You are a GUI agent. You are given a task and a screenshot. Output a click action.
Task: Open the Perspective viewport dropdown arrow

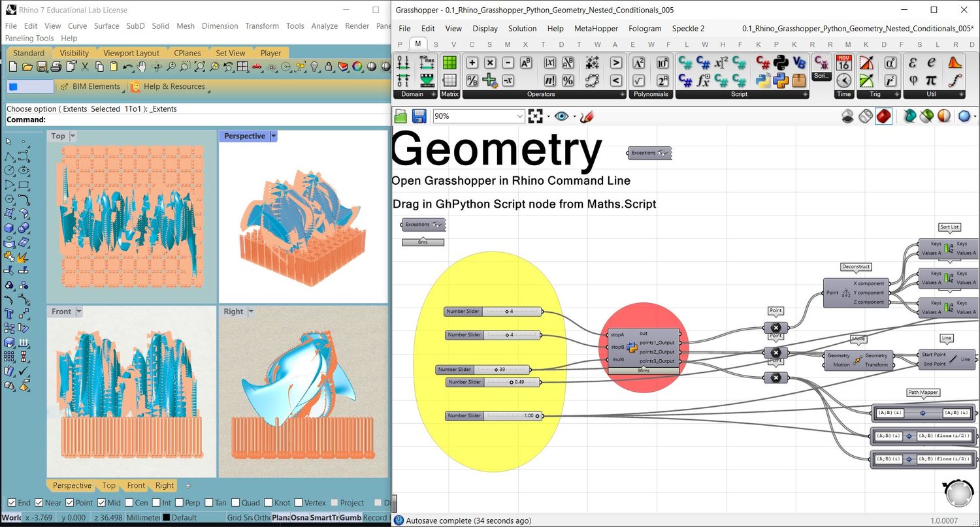[x=274, y=136]
